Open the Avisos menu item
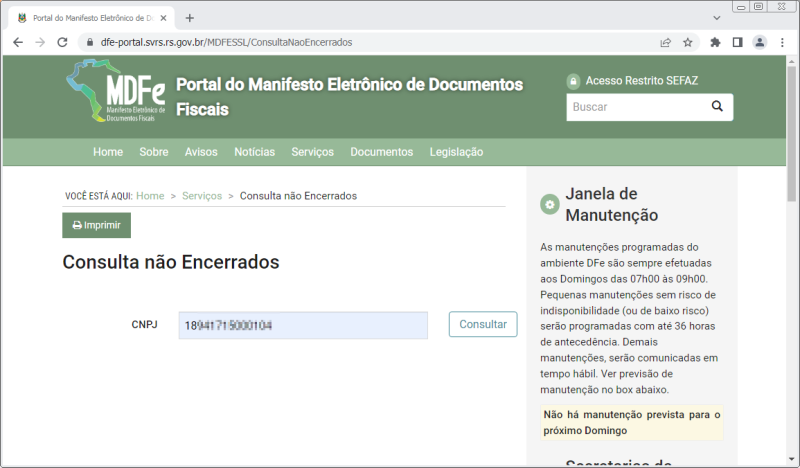Screen dimensions: 800x468 pyautogui.click(x=201, y=152)
